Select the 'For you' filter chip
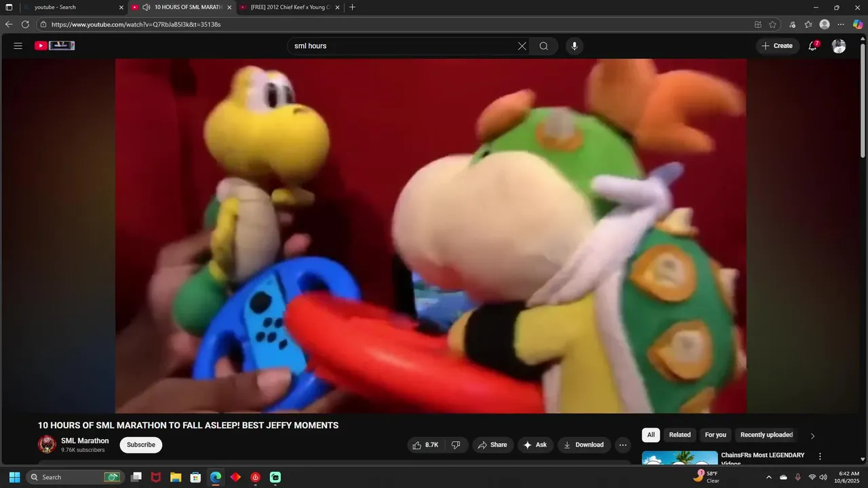The width and height of the screenshot is (868, 488). 715,435
